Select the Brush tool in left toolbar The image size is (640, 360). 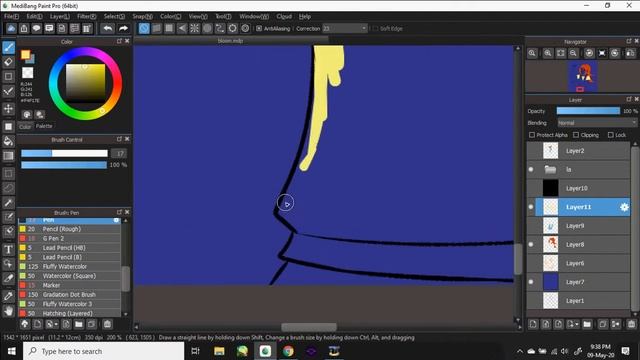click(9, 47)
